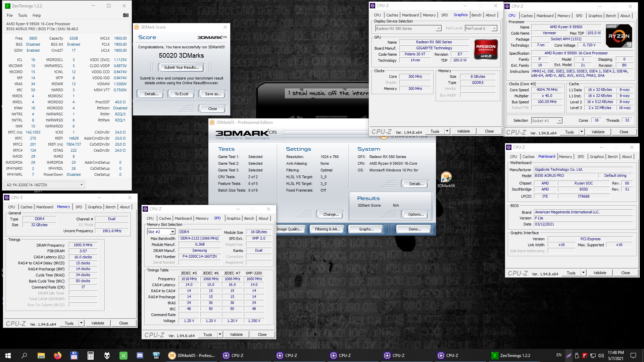
Task: Open the ZenTimings DIMM selector dropdown
Action: pyautogui.click(x=44, y=185)
